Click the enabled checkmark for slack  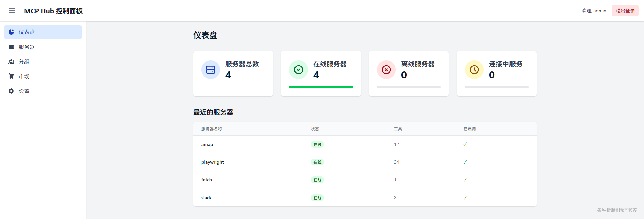465,198
